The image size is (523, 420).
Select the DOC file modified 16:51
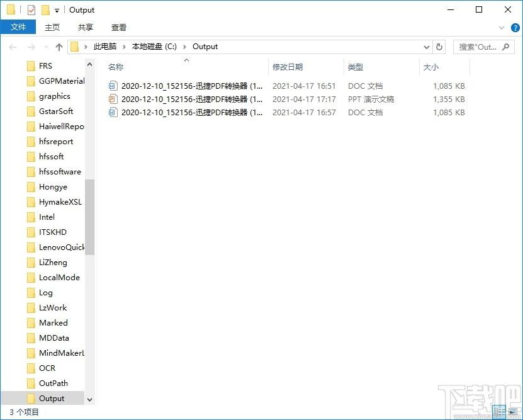pyautogui.click(x=286, y=86)
